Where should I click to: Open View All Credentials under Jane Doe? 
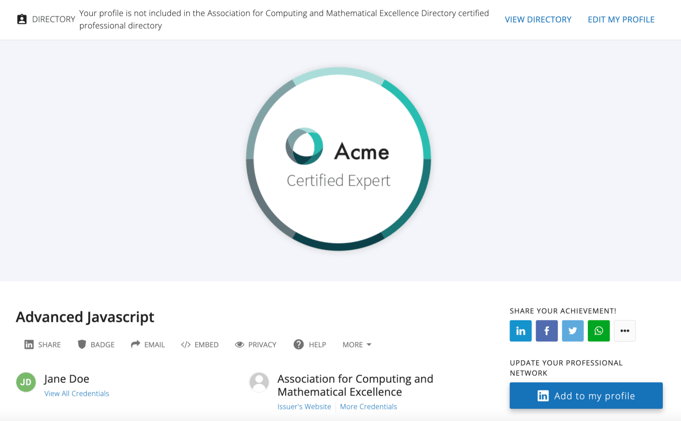[x=77, y=394]
